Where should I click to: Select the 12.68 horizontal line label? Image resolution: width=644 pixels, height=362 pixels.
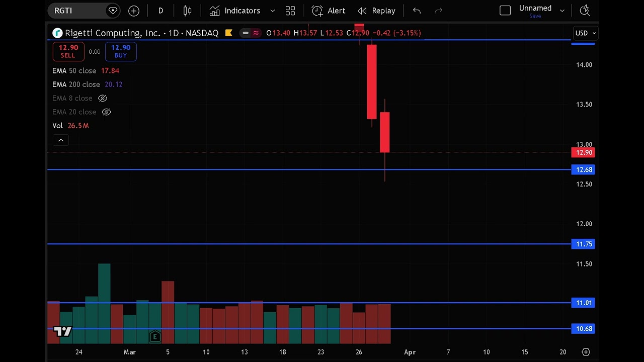click(x=584, y=169)
